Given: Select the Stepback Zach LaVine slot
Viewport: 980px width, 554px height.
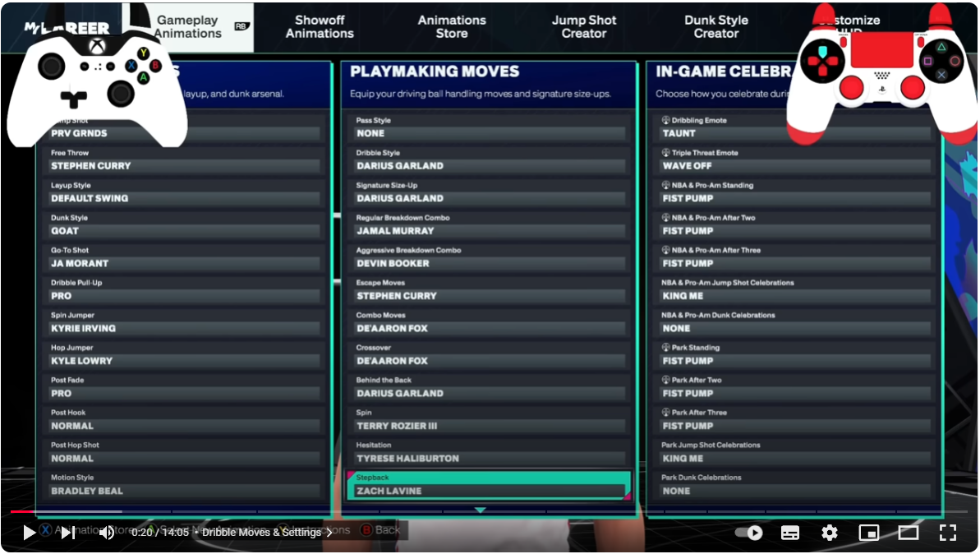Looking at the screenshot, I should coord(489,485).
